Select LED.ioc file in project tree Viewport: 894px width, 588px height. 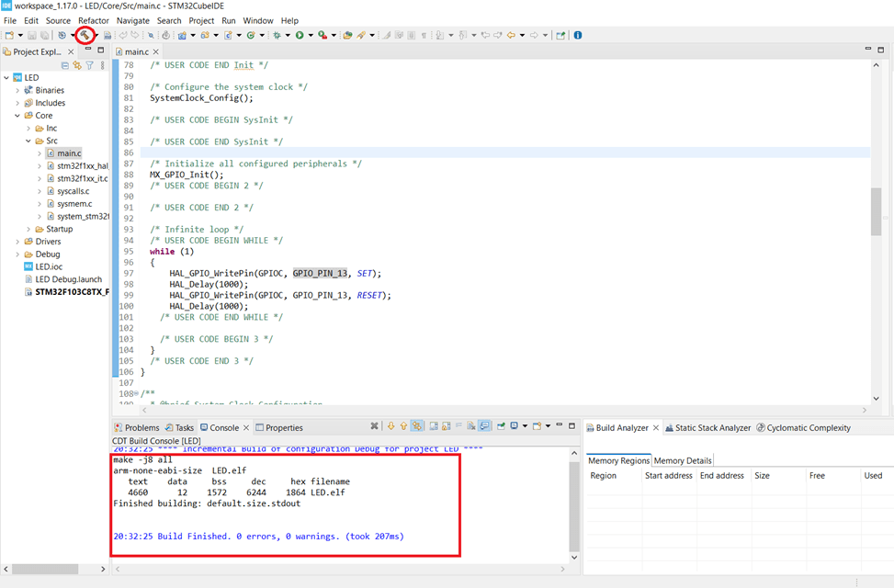(x=49, y=266)
